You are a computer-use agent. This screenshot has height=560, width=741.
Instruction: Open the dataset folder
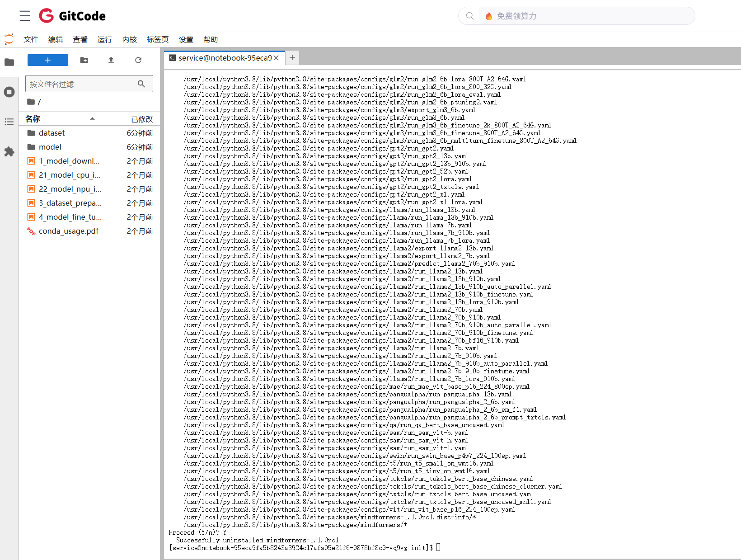[x=89, y=133]
